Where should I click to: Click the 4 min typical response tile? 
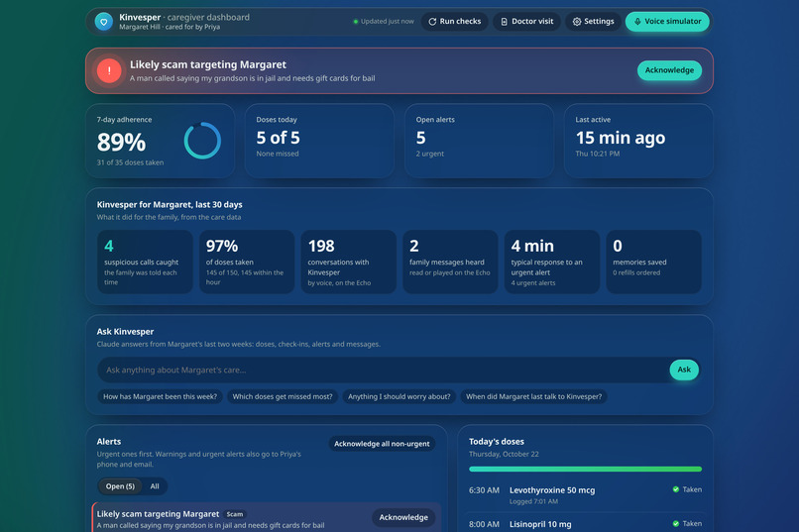[552, 262]
